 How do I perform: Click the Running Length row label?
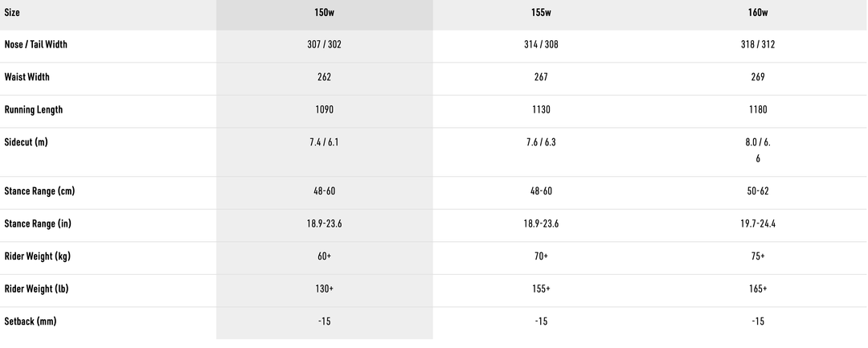[34, 109]
